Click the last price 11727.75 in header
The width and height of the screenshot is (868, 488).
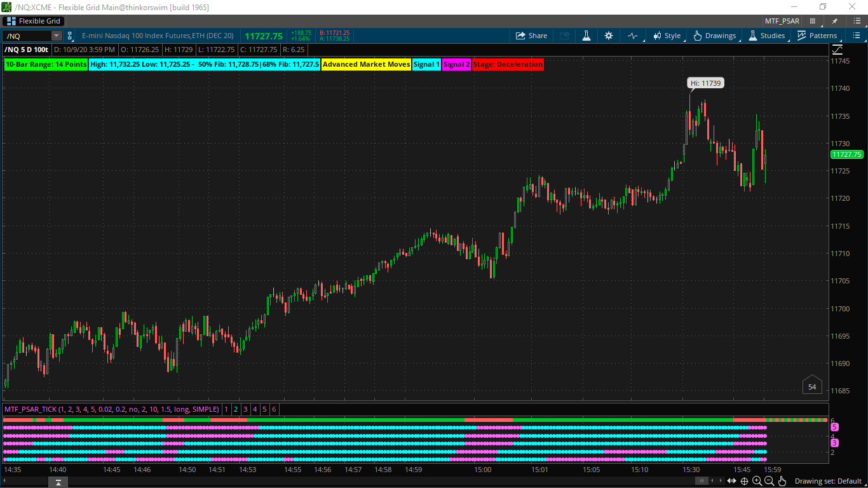coord(264,36)
